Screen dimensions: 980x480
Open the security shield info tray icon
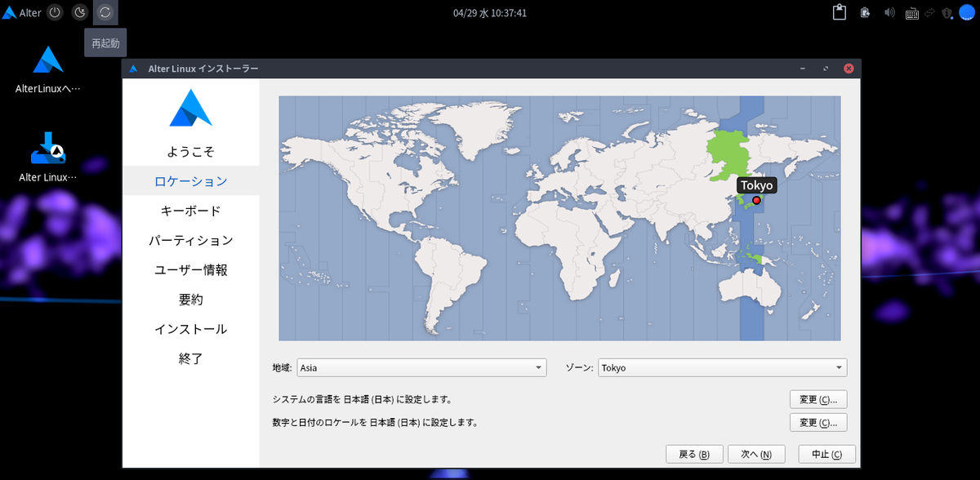tap(947, 12)
